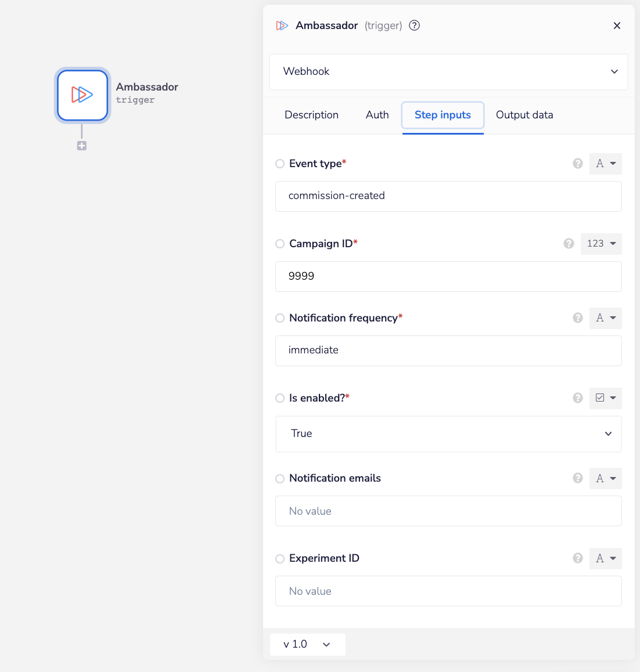Image resolution: width=640 pixels, height=672 pixels.
Task: Select the radio circle beside Notification frequency
Action: click(280, 318)
